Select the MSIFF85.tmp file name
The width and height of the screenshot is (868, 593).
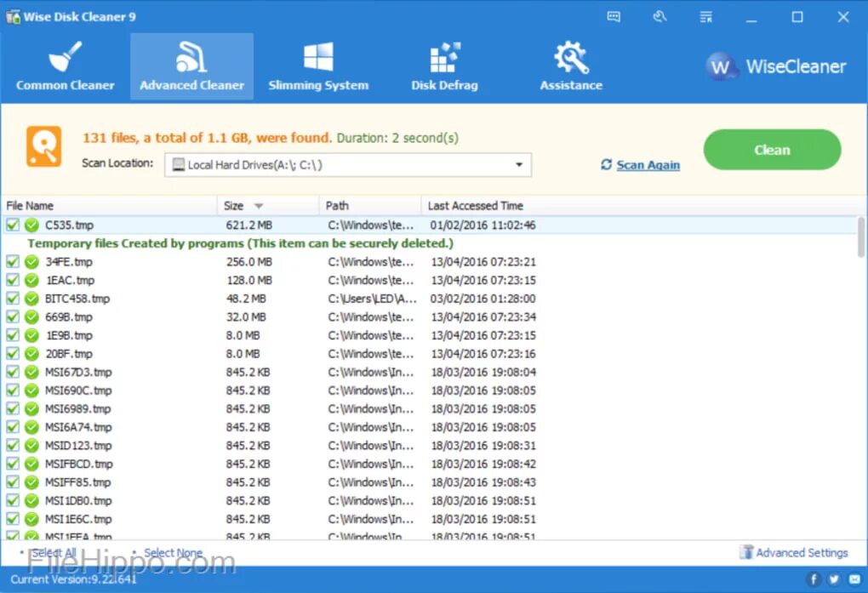click(x=78, y=482)
